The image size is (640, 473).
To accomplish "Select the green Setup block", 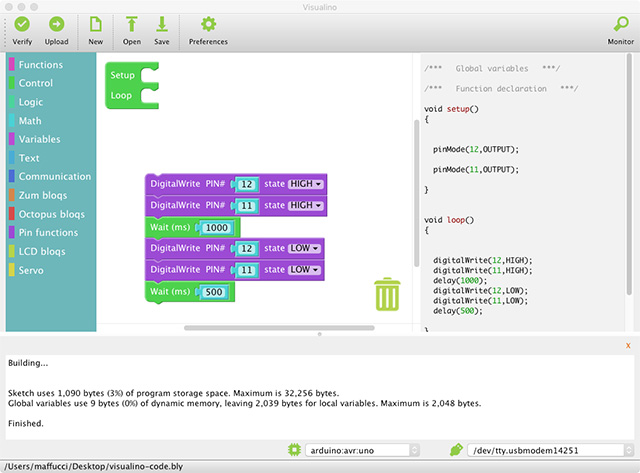I will click(123, 75).
